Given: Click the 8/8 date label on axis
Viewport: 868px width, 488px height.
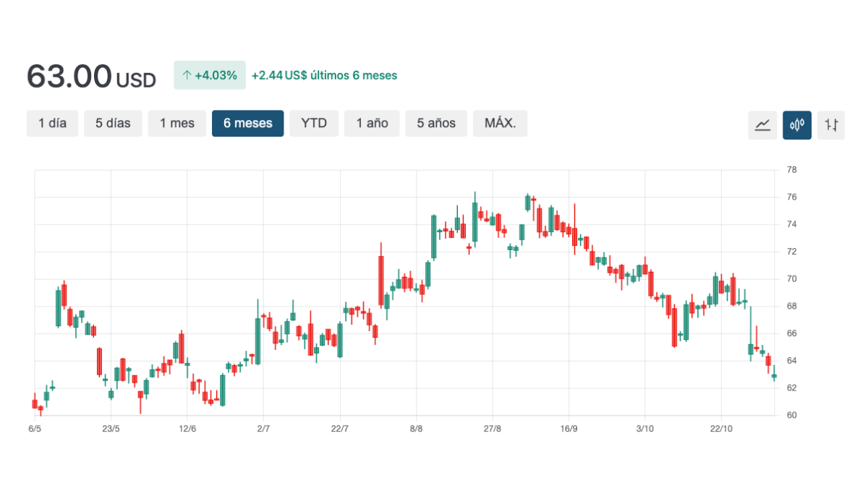Looking at the screenshot, I should (x=416, y=429).
